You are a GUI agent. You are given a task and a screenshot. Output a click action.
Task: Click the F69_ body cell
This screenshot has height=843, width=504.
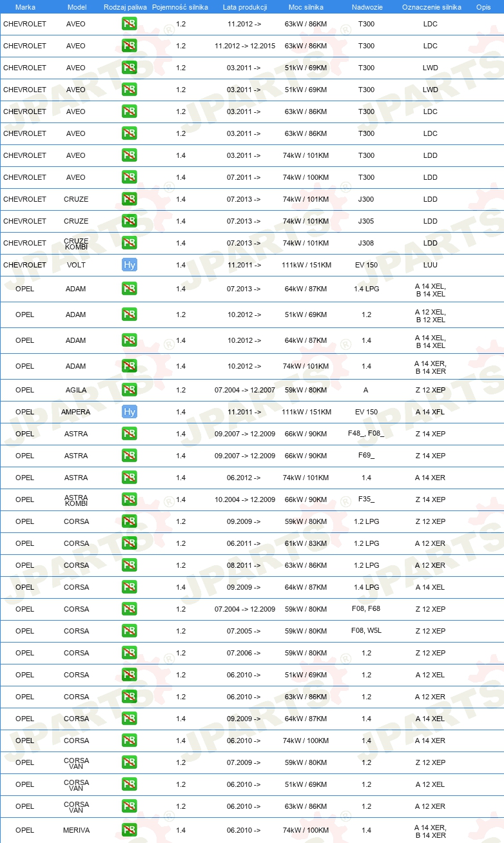pyautogui.click(x=366, y=456)
